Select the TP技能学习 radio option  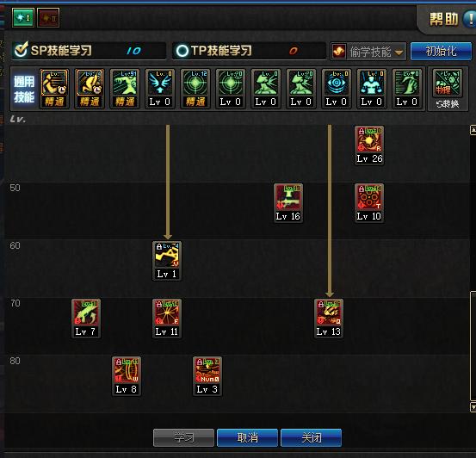point(182,51)
